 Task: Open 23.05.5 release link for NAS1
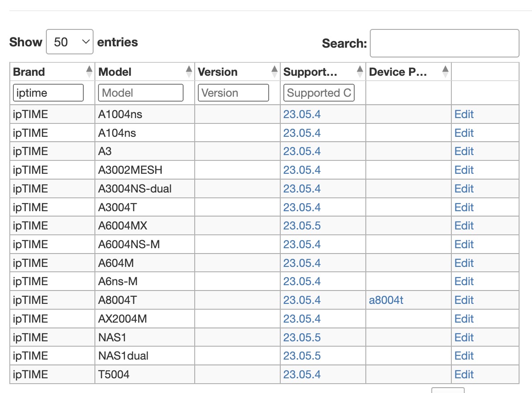click(x=302, y=337)
